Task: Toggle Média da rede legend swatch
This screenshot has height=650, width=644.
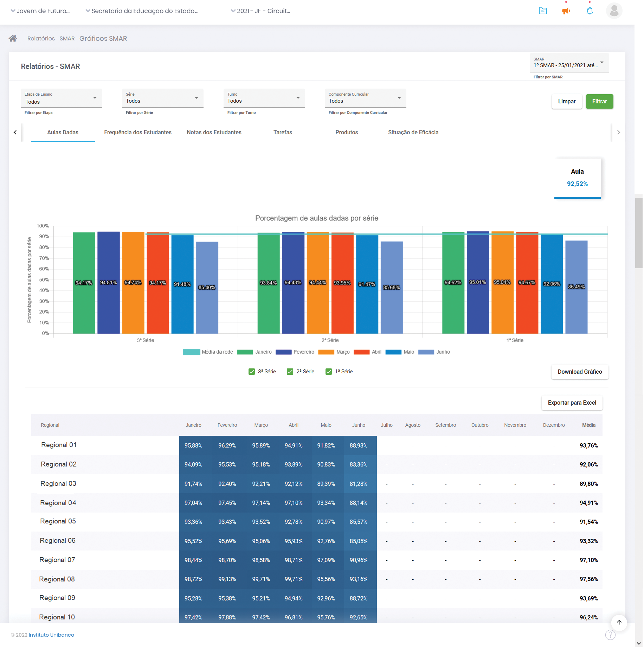Action: click(x=192, y=352)
